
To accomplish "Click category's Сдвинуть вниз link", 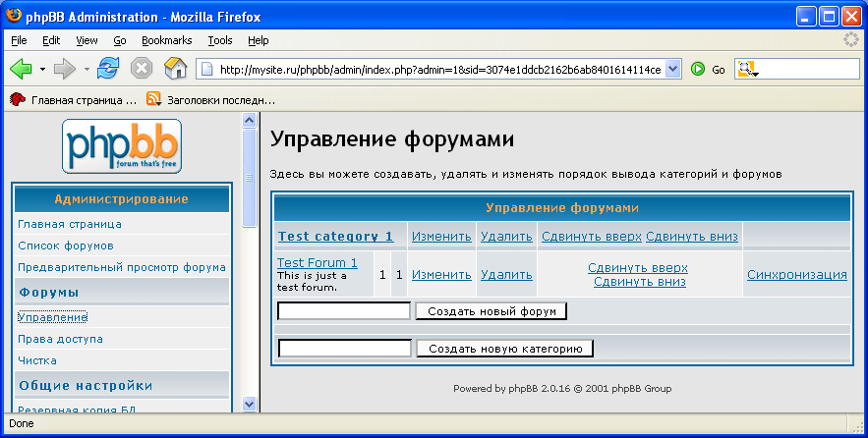I will tap(692, 237).
